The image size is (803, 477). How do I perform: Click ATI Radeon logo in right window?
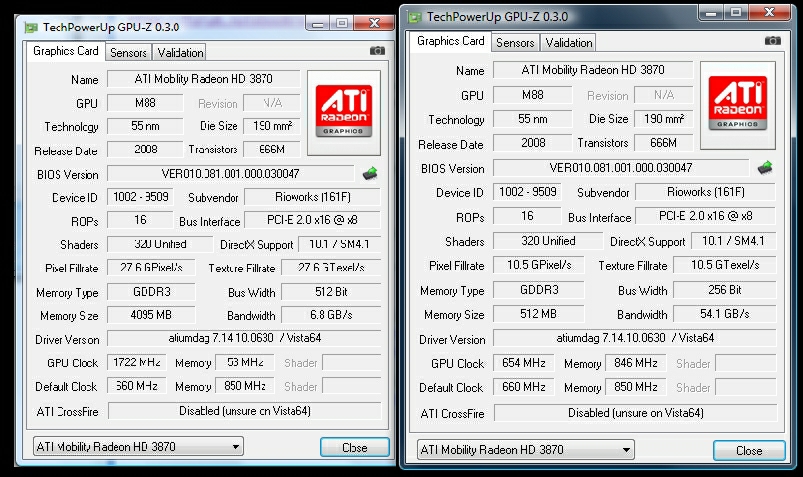(x=738, y=106)
